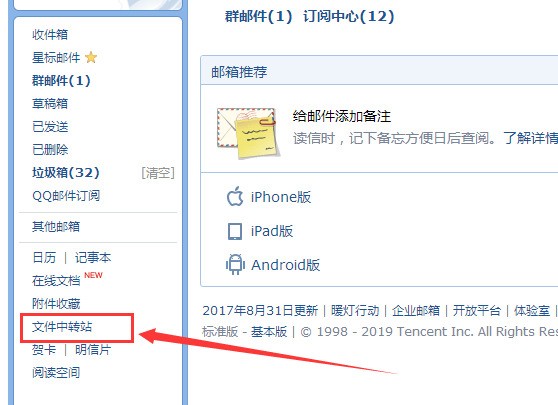
Task: Open 记事本 notebook link
Action: tap(93, 258)
